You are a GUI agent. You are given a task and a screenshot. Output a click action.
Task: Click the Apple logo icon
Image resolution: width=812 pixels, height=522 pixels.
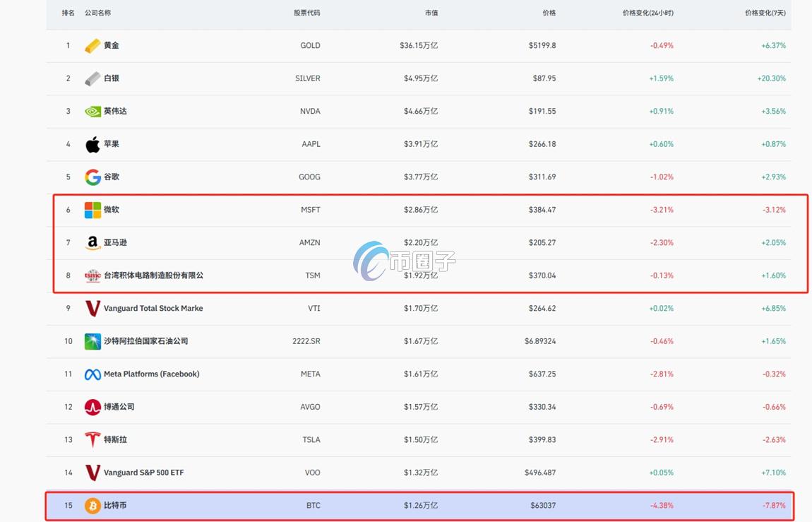pos(92,145)
